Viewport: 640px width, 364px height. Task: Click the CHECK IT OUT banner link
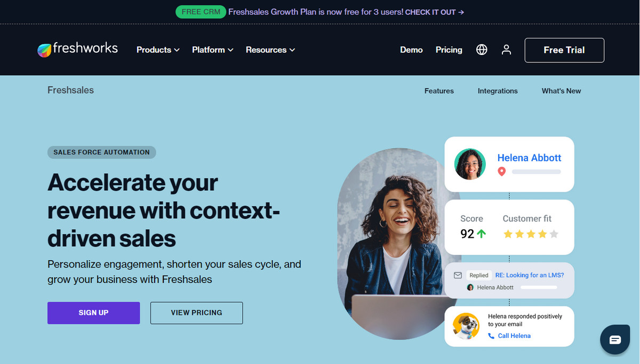point(434,12)
